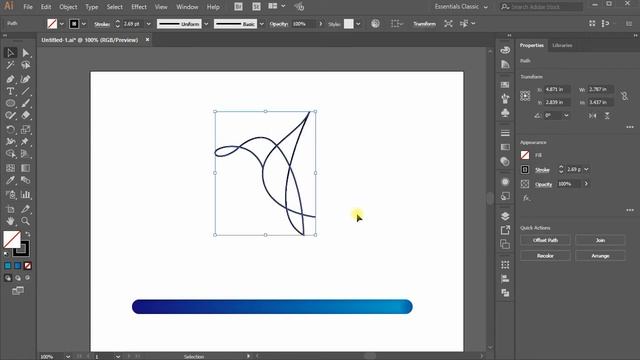Image resolution: width=640 pixels, height=360 pixels.
Task: Switch to the Libraries tab
Action: coord(562,45)
